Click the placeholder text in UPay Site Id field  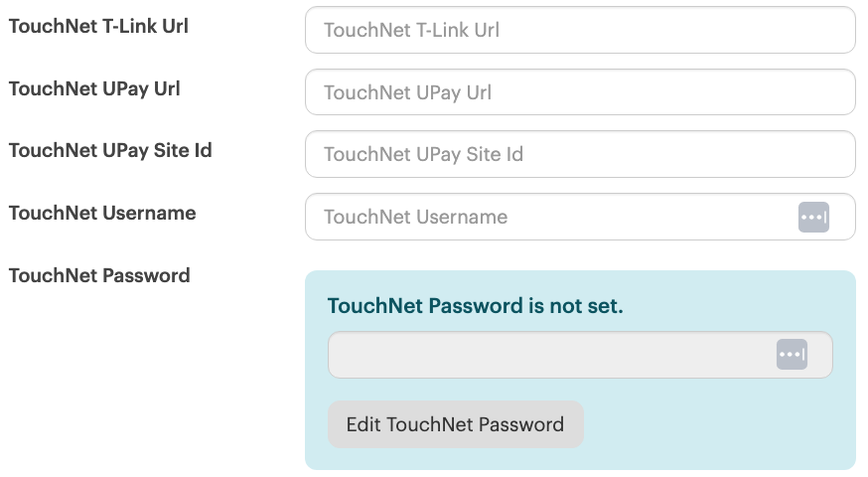coord(423,155)
